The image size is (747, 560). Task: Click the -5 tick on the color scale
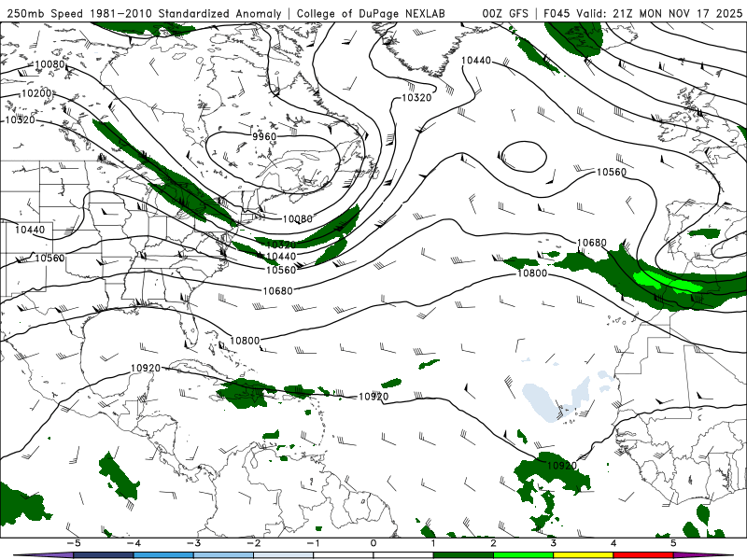tap(73, 543)
